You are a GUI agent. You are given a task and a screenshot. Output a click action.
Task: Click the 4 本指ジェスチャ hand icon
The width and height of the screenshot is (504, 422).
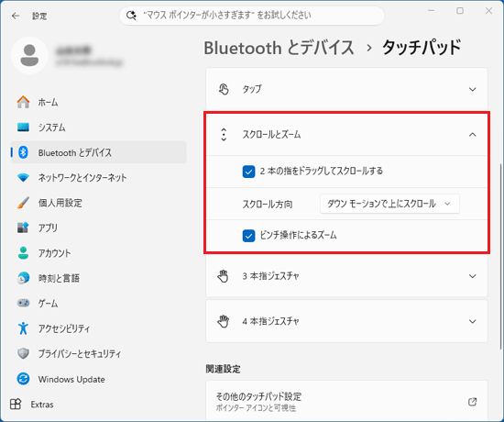pyautogui.click(x=223, y=321)
